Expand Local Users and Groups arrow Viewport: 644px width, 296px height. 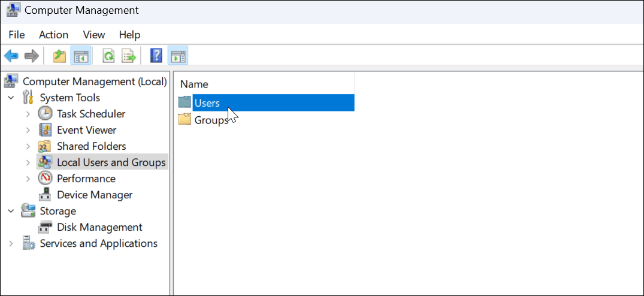click(x=28, y=162)
